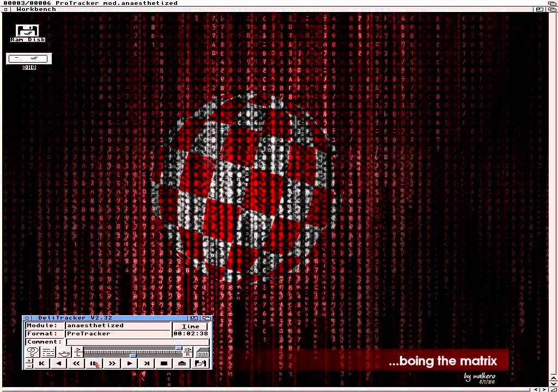
Task: Click the stereo arrows button above R
Action: click(x=188, y=350)
